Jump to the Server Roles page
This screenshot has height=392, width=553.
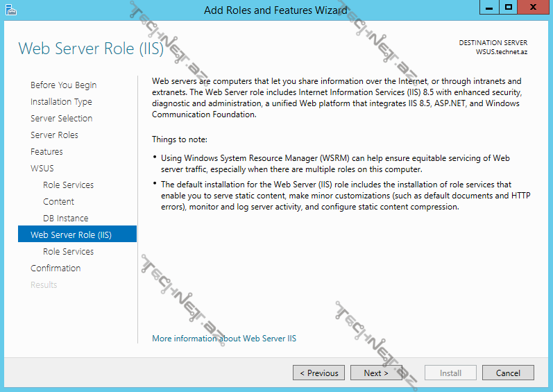point(54,135)
